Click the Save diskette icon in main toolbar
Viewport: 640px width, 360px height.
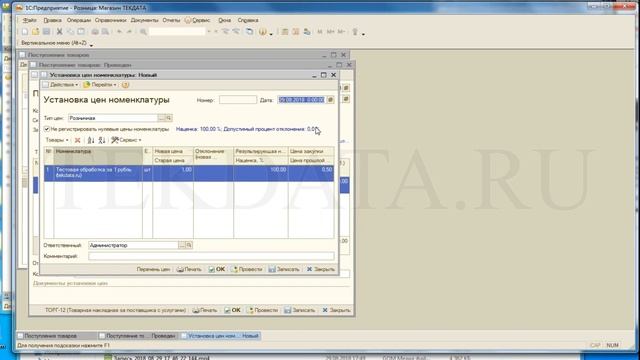click(x=46, y=31)
